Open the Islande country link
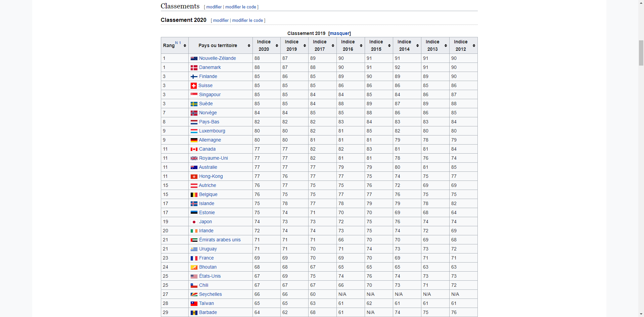Image resolution: width=644 pixels, height=317 pixels. tap(206, 203)
